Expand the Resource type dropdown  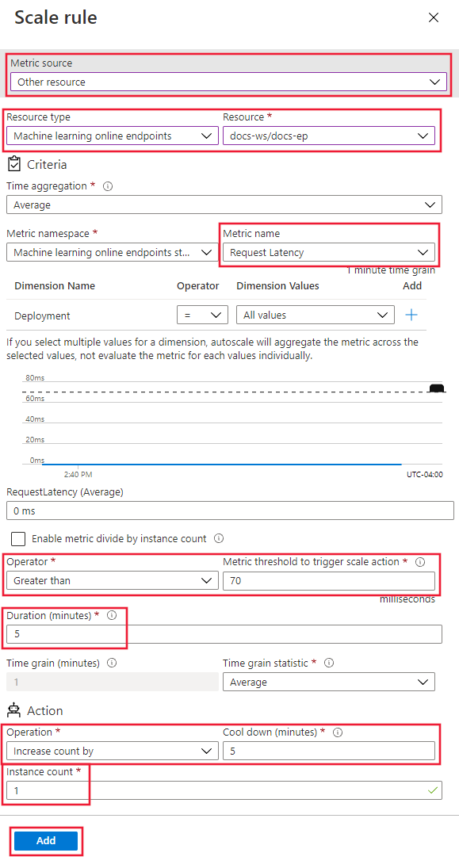click(113, 136)
